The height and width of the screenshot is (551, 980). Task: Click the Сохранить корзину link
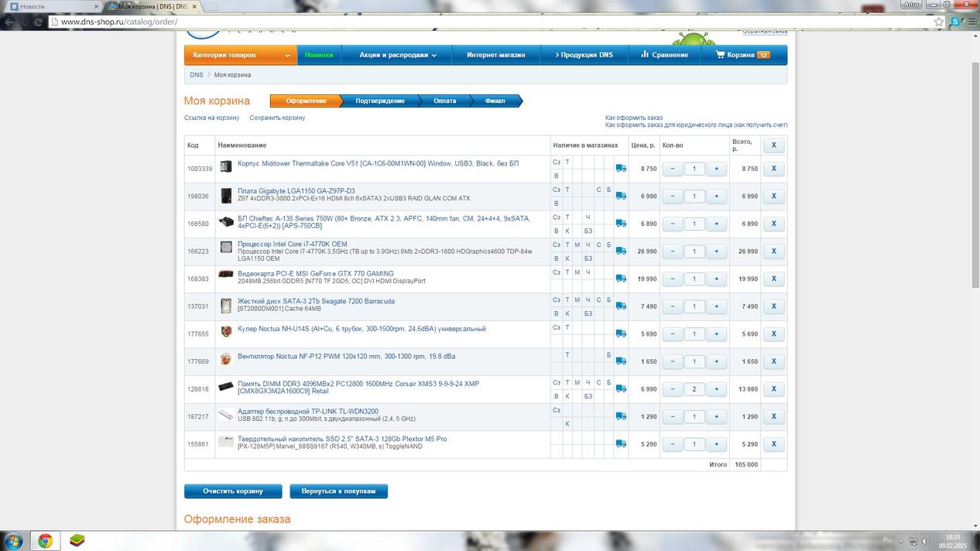277,118
